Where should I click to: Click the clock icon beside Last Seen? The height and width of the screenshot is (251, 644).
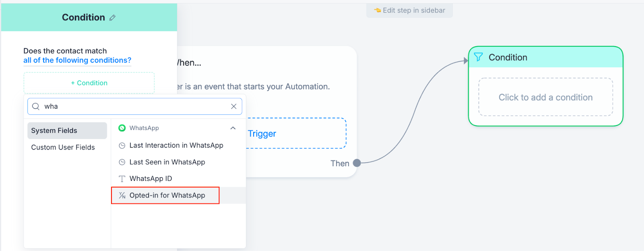(122, 162)
